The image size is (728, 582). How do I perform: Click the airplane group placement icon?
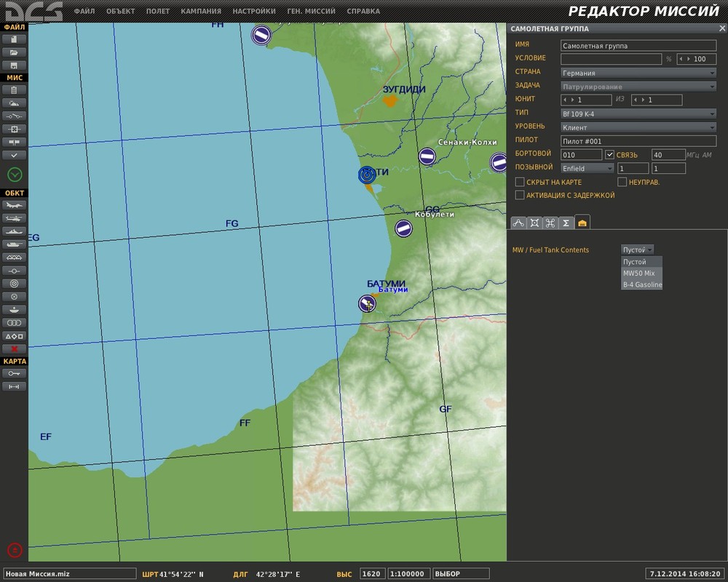tap(15, 205)
